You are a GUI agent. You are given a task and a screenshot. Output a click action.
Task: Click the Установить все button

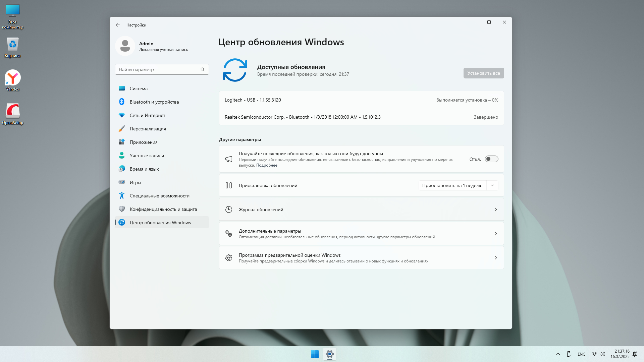pos(483,73)
